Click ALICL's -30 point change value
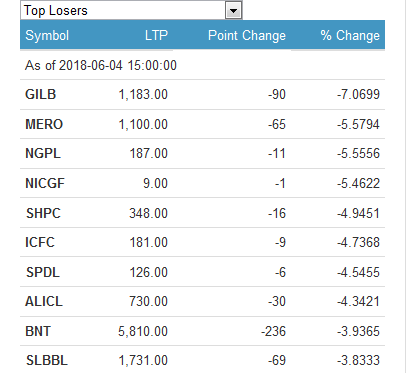Viewport: 407px width, 373px height. point(277,302)
